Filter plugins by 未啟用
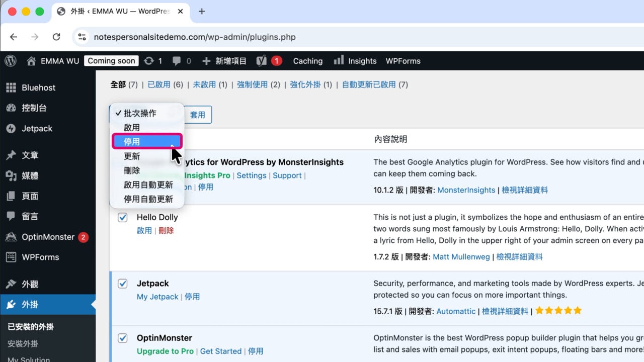644x362 pixels. click(x=204, y=84)
